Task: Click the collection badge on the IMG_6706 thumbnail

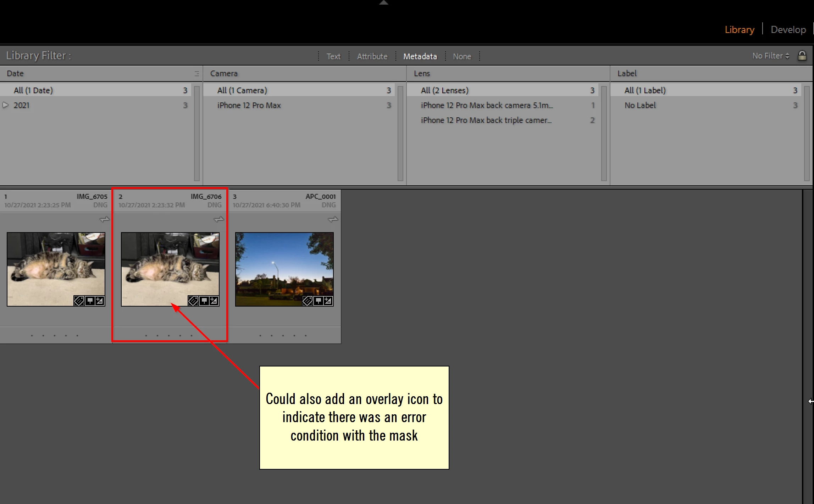Action: (204, 301)
